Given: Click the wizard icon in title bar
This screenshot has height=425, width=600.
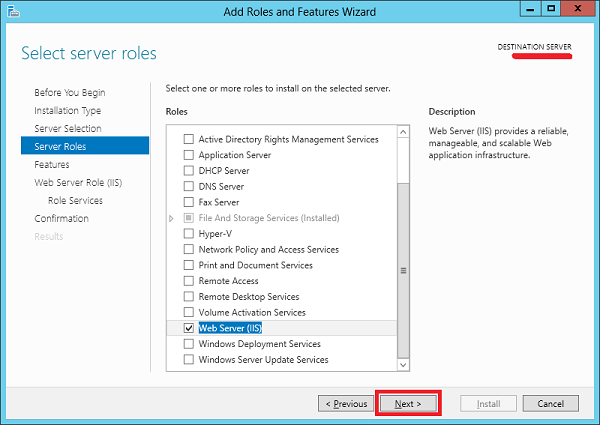Looking at the screenshot, I should coord(12,11).
